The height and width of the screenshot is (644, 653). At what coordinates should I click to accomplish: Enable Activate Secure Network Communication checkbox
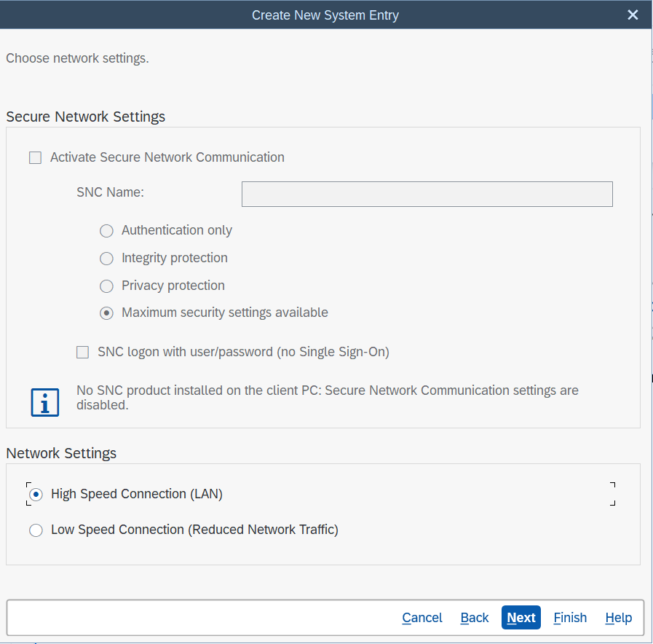pyautogui.click(x=35, y=157)
